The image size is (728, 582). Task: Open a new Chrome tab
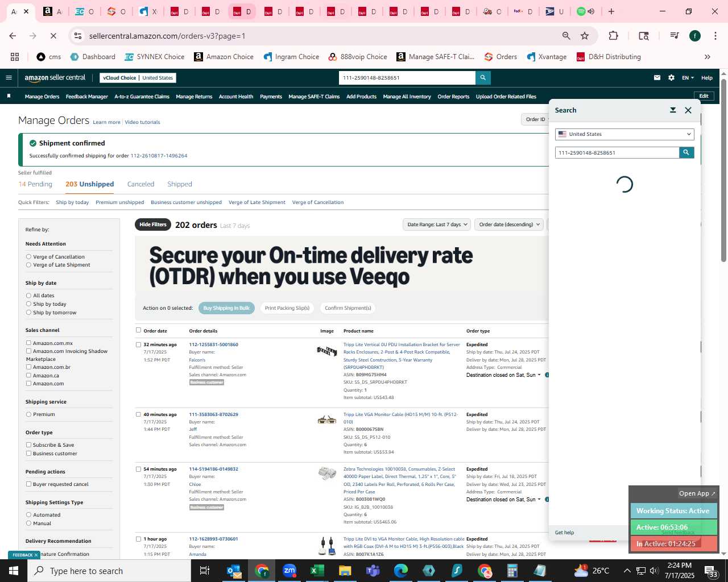(611, 11)
